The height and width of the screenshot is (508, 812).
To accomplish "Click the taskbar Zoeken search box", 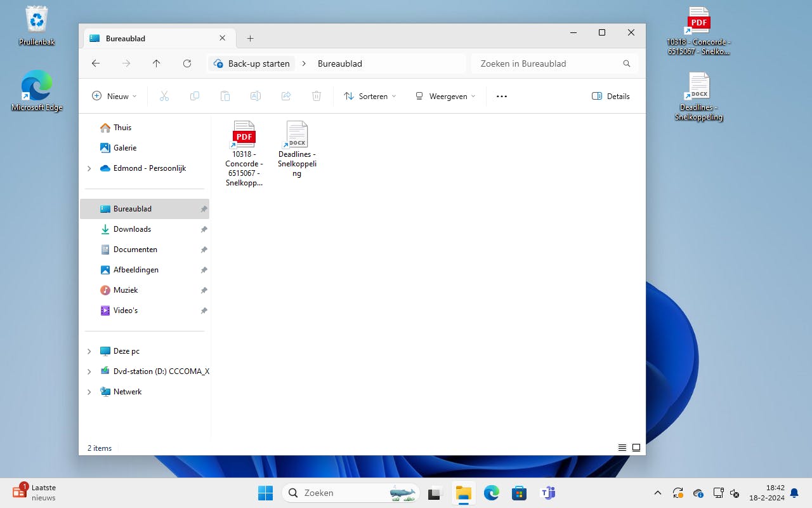I will point(350,493).
